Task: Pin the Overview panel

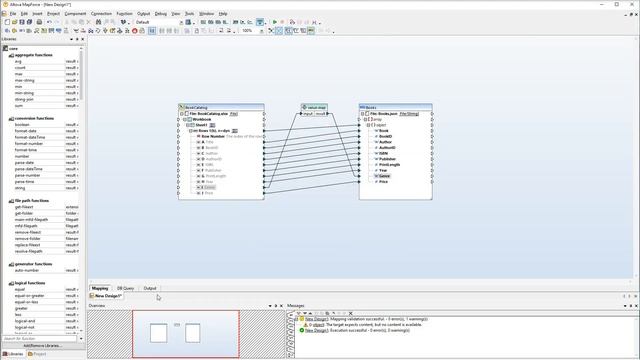Action: click(276, 306)
